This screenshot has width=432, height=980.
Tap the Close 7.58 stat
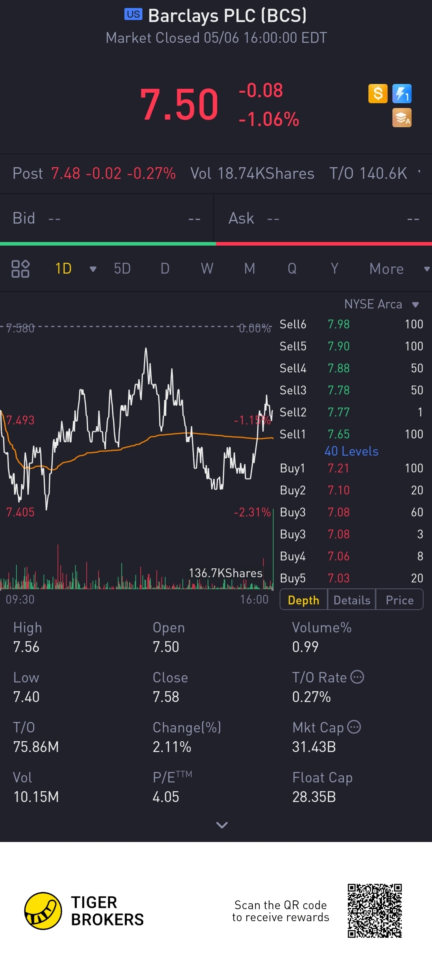(170, 687)
